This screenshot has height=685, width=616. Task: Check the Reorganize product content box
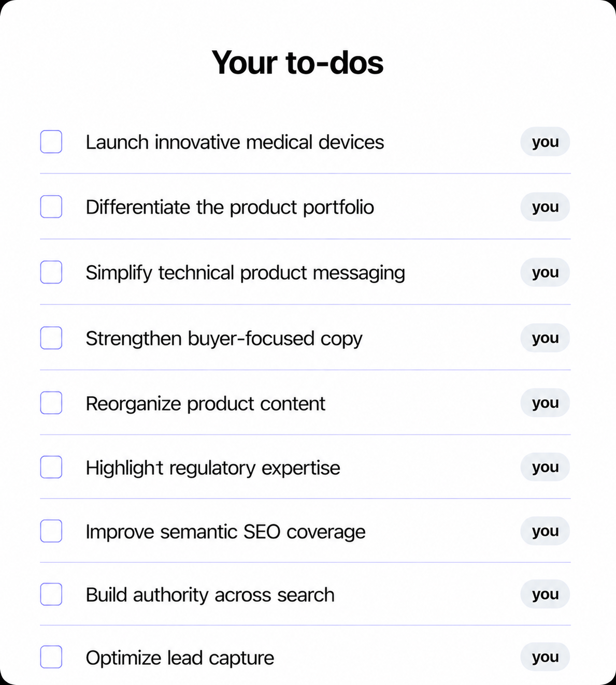[x=51, y=403]
